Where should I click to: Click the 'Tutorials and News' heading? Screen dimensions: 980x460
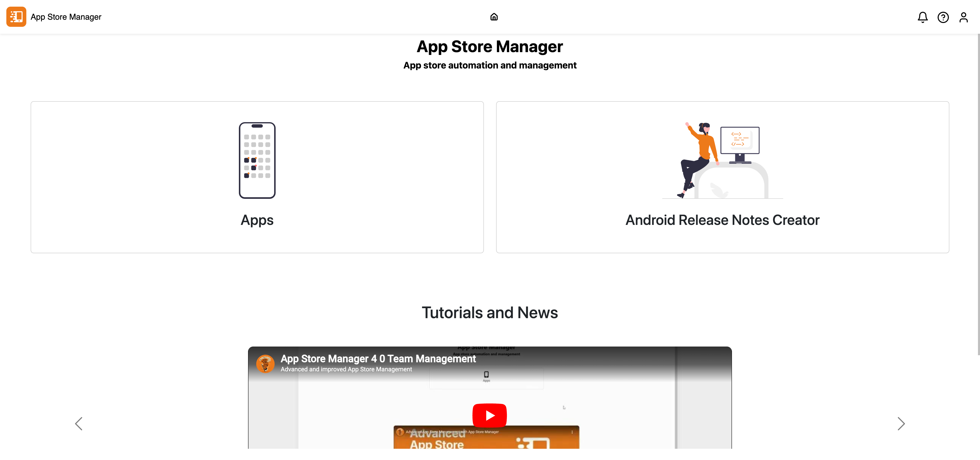[x=490, y=313]
